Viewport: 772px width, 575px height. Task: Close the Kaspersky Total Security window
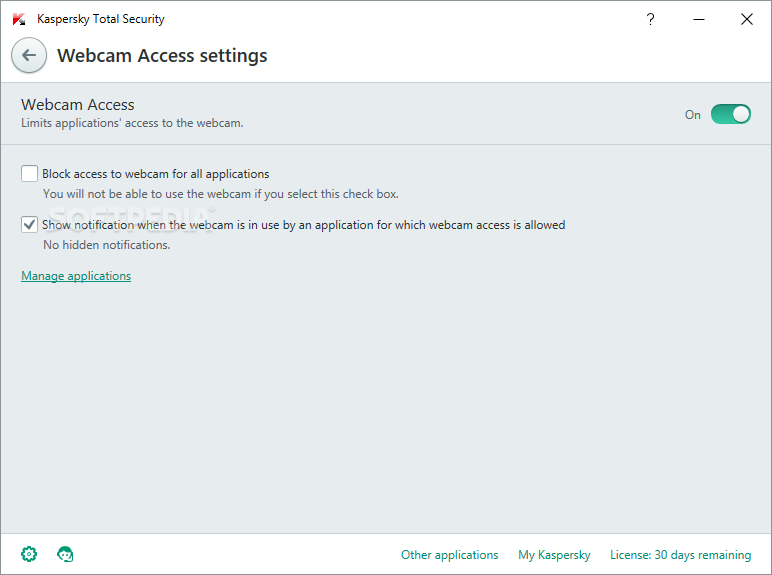coord(747,19)
